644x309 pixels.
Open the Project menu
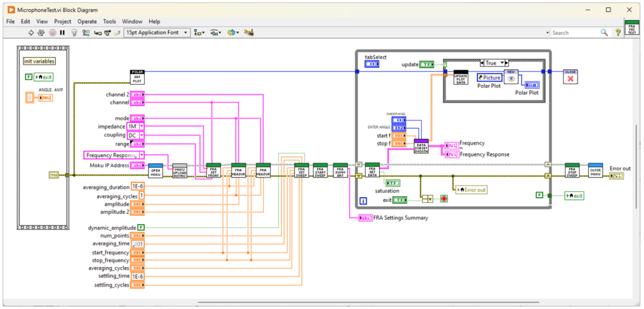point(62,21)
